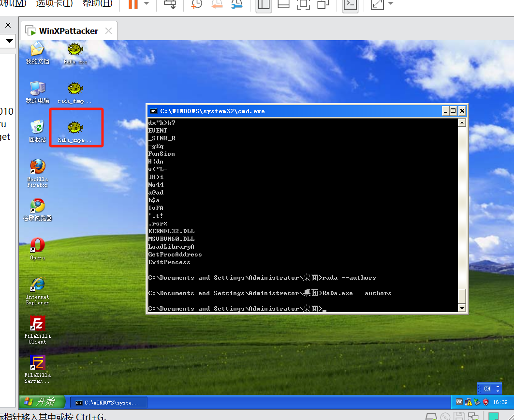This screenshot has width=514, height=420.
Task: Select the 回收站 recycle bin icon
Action: [x=37, y=131]
